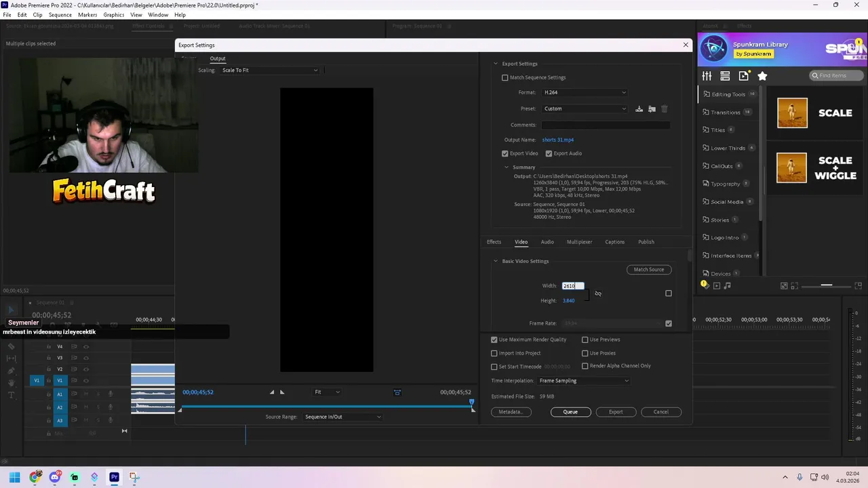Open the Sequence menu

tap(60, 15)
